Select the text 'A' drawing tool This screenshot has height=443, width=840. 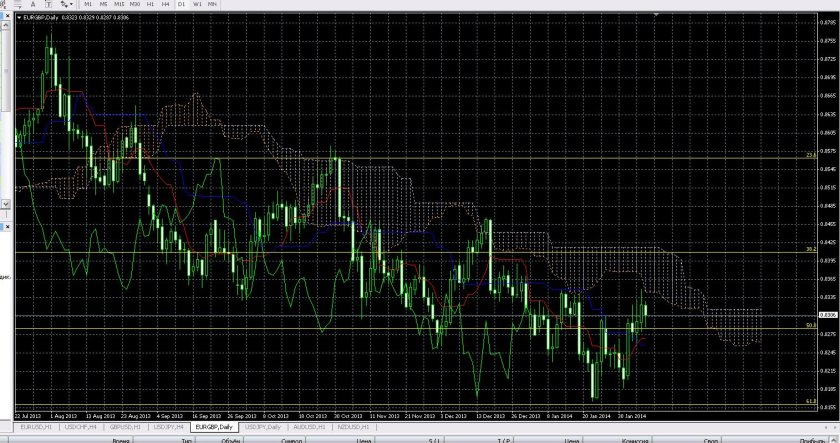click(x=32, y=5)
